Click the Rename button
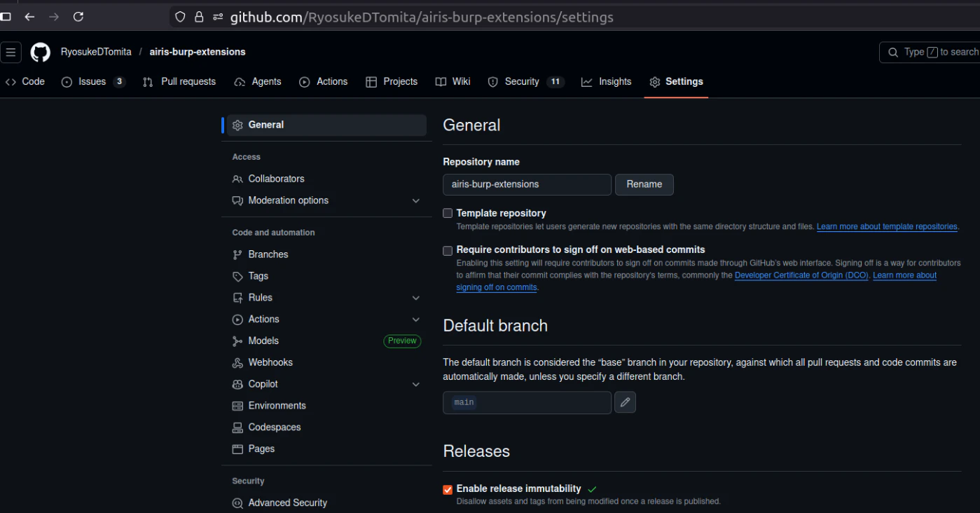The height and width of the screenshot is (513, 980). [x=644, y=184]
